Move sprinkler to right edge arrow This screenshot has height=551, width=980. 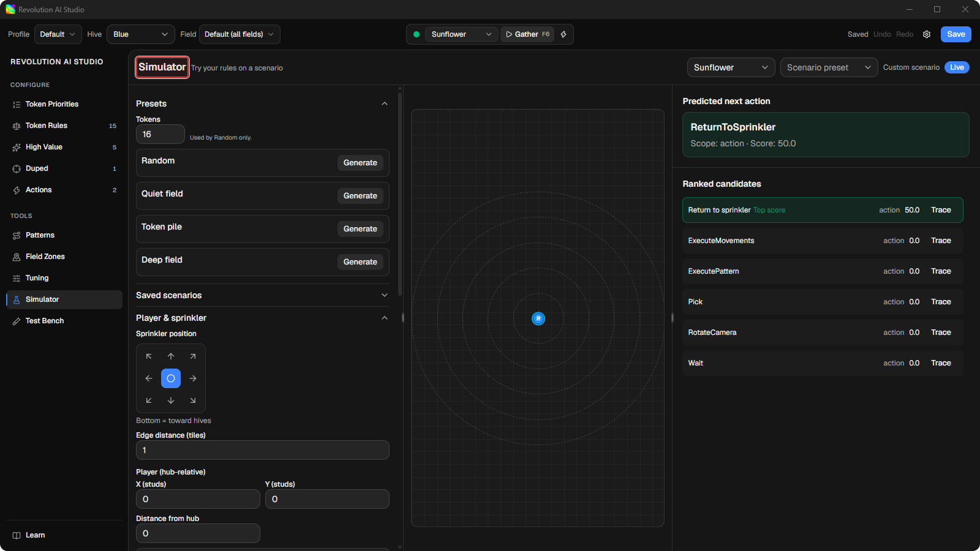point(193,378)
